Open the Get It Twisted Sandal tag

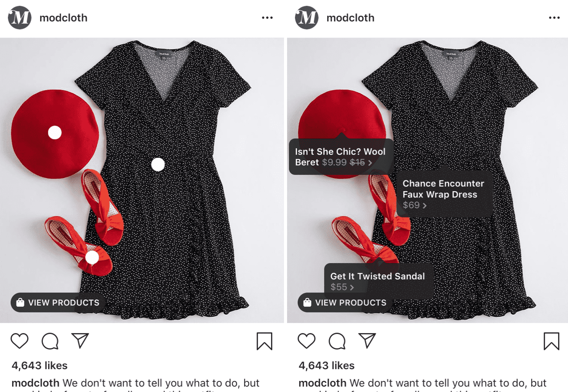click(379, 281)
